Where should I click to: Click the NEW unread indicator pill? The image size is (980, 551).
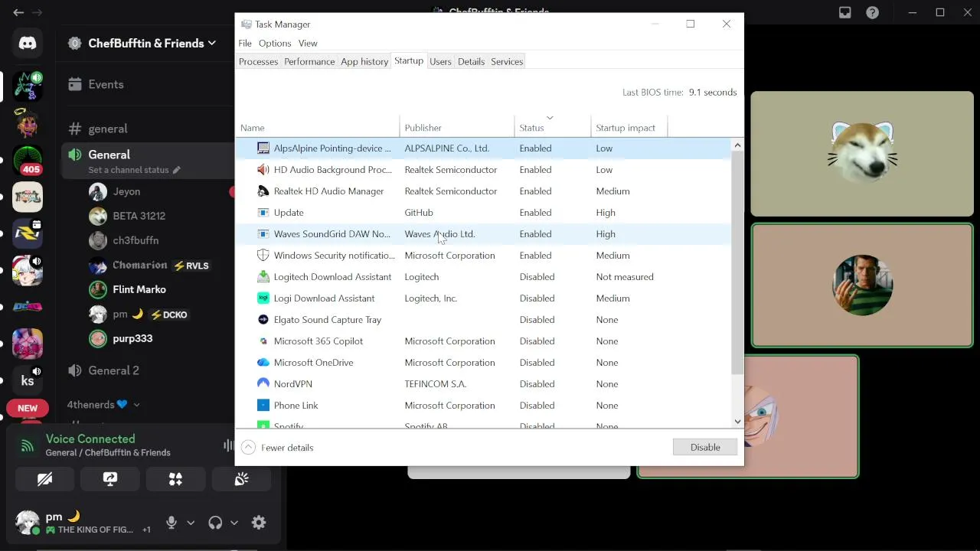[x=28, y=408]
